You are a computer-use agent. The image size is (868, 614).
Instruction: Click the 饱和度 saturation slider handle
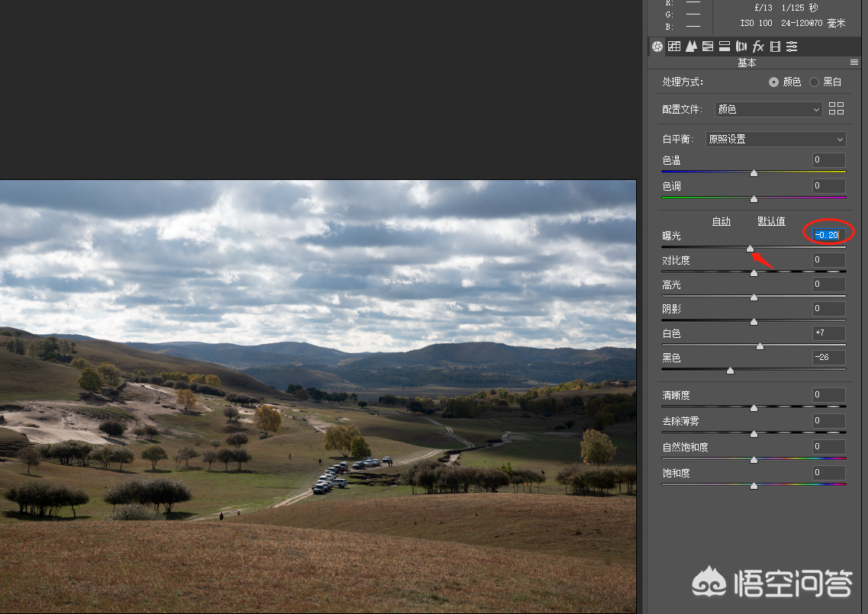(754, 486)
